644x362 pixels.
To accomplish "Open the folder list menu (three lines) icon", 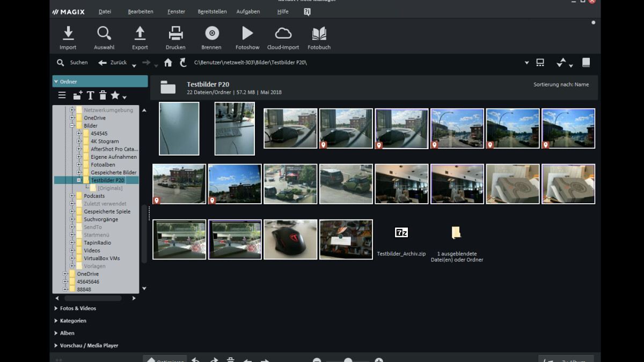I will point(62,95).
